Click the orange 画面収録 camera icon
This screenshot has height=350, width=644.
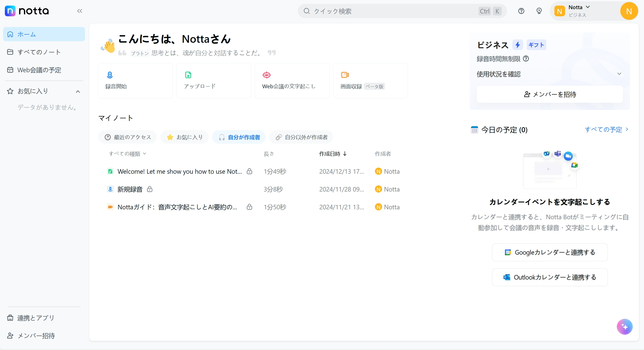[345, 75]
